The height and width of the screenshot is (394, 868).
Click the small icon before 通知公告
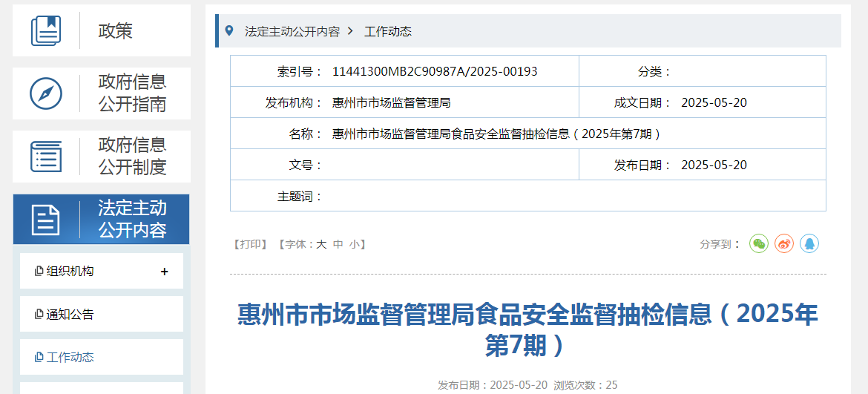[39, 315]
